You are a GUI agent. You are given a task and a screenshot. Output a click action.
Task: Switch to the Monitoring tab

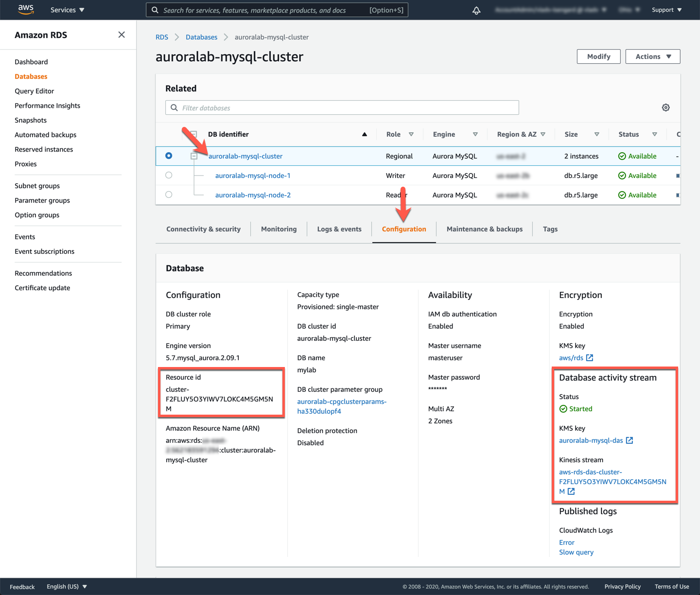[x=279, y=229]
